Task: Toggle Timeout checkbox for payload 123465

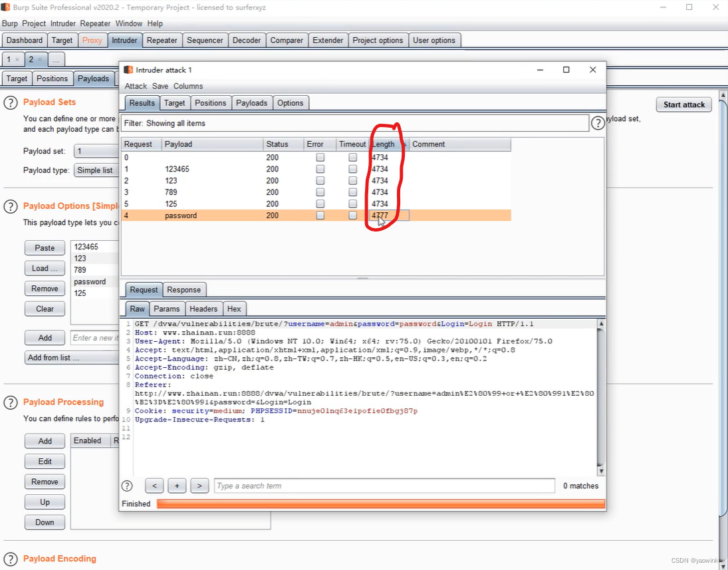Action: tap(353, 169)
